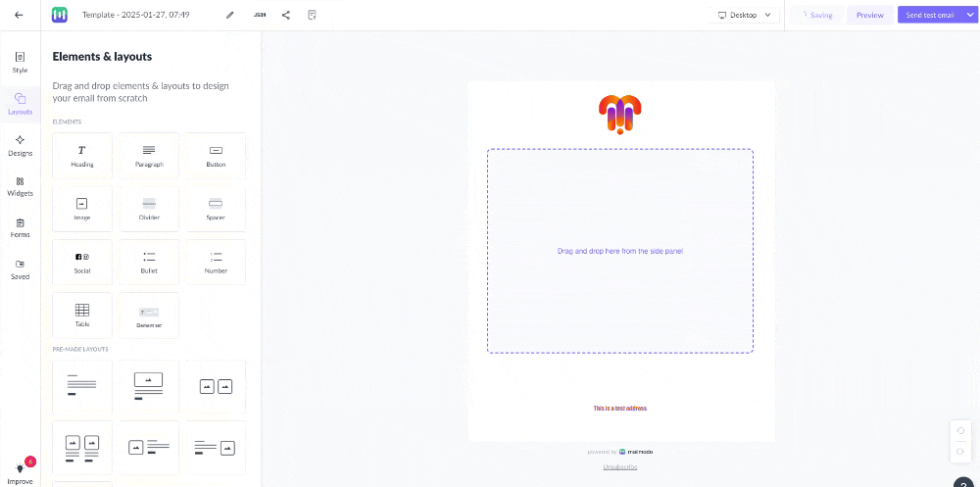Click the powered by Mailmodo badge
The image size is (980, 487).
pos(620,452)
